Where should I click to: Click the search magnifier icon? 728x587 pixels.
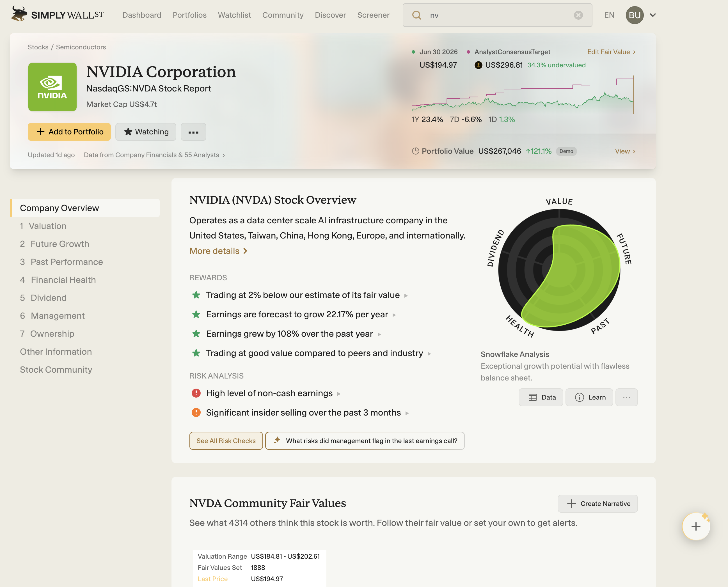(416, 15)
